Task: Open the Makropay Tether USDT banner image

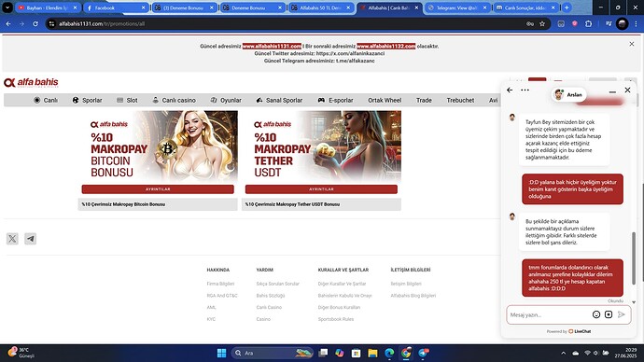Action: [321, 146]
